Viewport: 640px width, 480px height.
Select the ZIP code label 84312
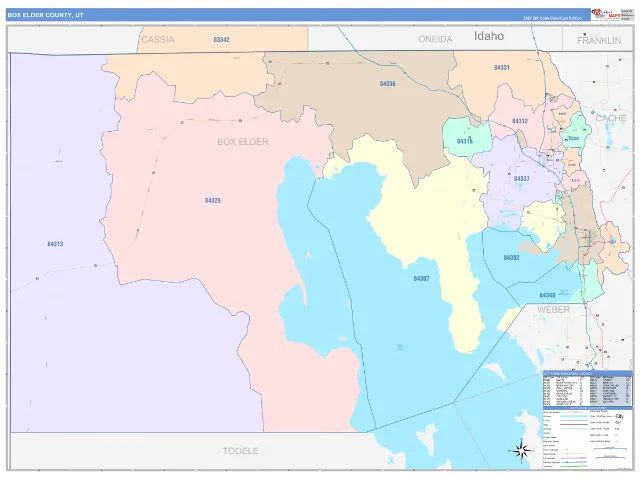[520, 121]
